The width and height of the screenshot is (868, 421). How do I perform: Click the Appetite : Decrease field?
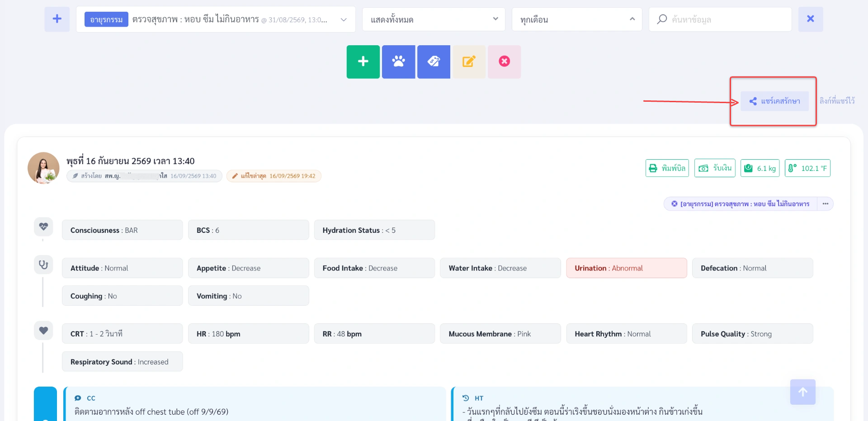coord(249,268)
